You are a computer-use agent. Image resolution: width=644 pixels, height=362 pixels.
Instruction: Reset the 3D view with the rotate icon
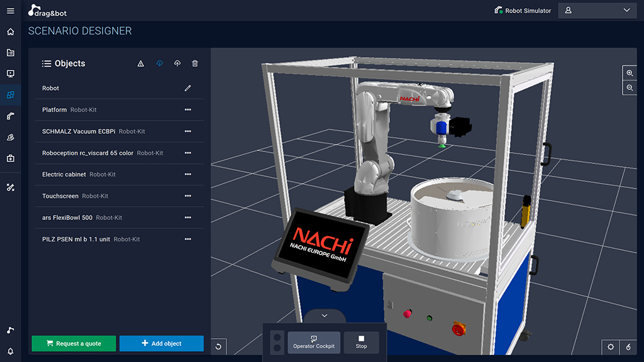[218, 346]
